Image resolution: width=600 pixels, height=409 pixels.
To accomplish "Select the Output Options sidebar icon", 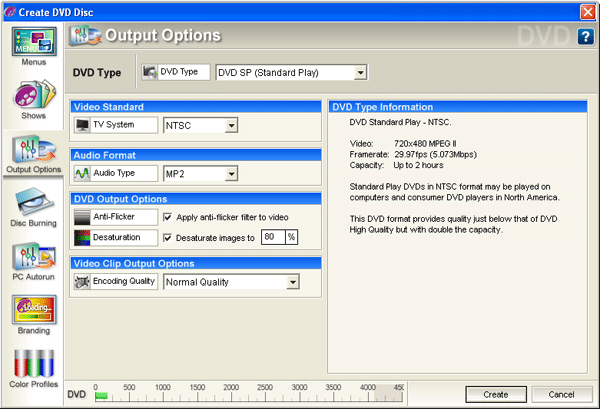I will (x=34, y=149).
